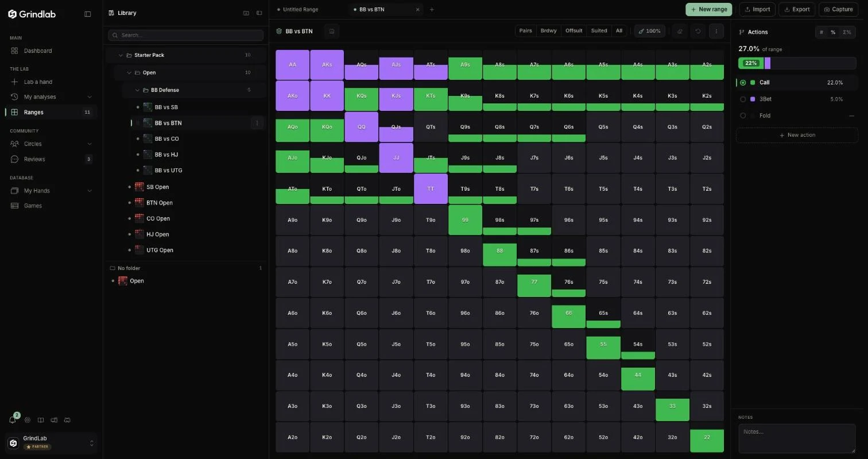Collapse the Starter Pack folder

121,55
